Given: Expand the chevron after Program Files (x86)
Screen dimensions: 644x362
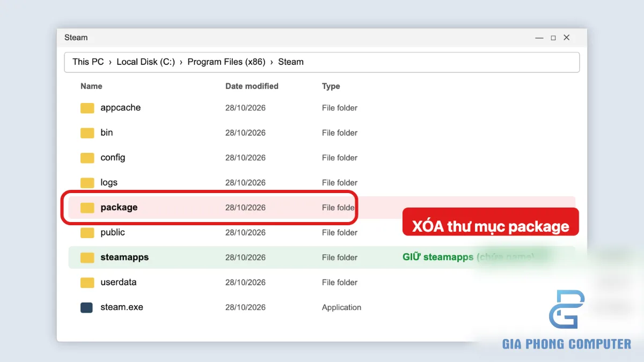Looking at the screenshot, I should pyautogui.click(x=272, y=62).
